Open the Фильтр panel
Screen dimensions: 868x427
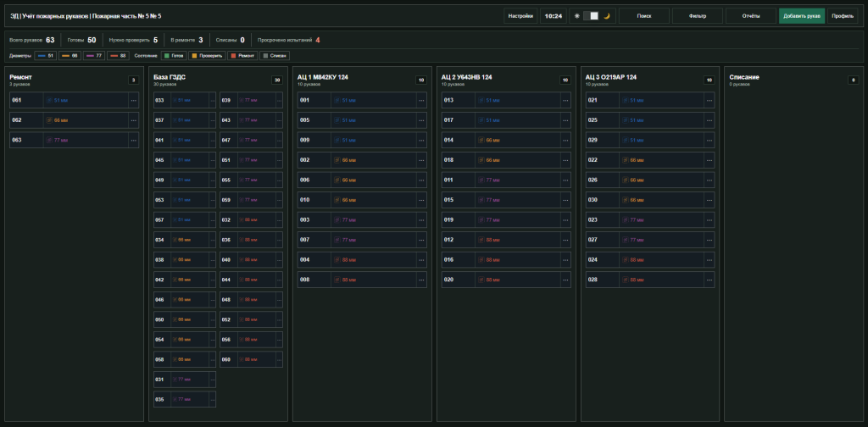(x=698, y=16)
